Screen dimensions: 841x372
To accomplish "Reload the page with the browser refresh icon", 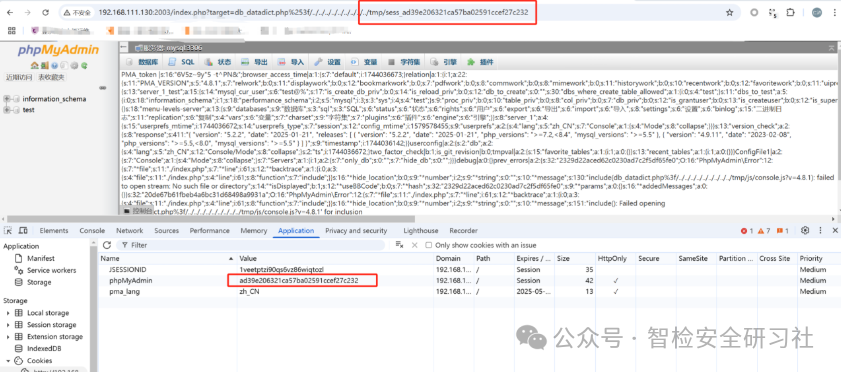I will coord(46,12).
